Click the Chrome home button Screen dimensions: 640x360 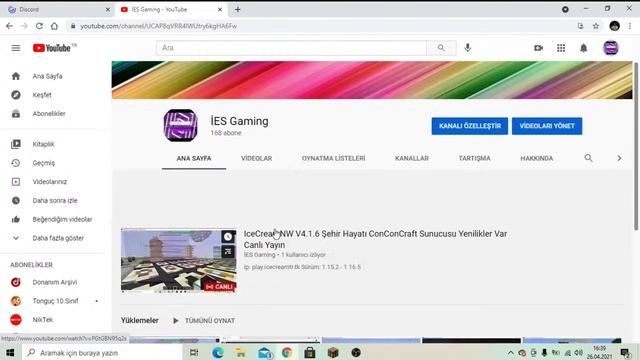[x=54, y=26]
